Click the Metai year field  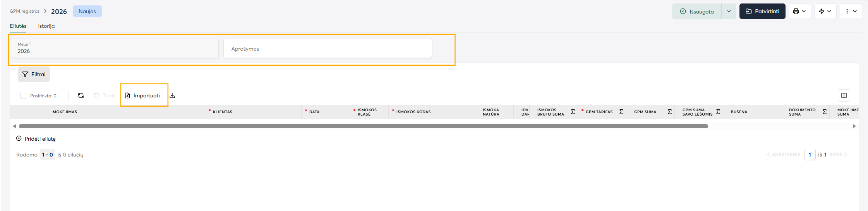[114, 48]
